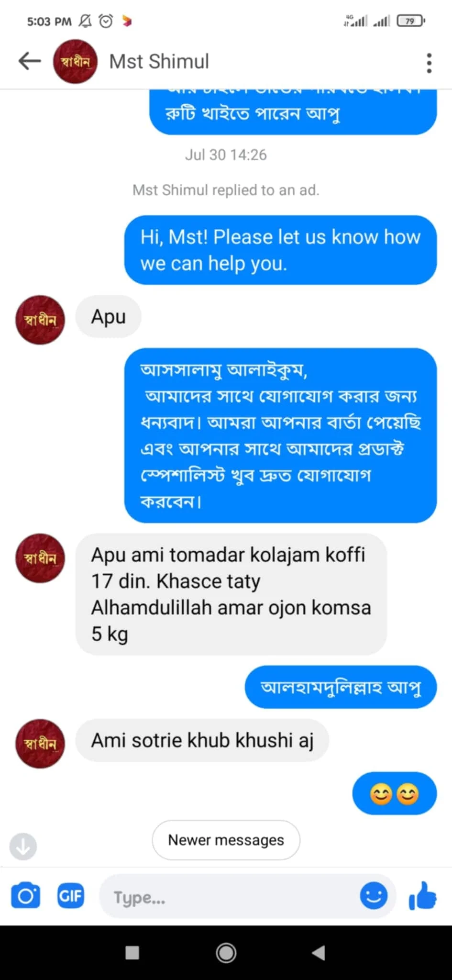Tap the battery indicator in status bar
This screenshot has width=452, height=980.
point(410,21)
